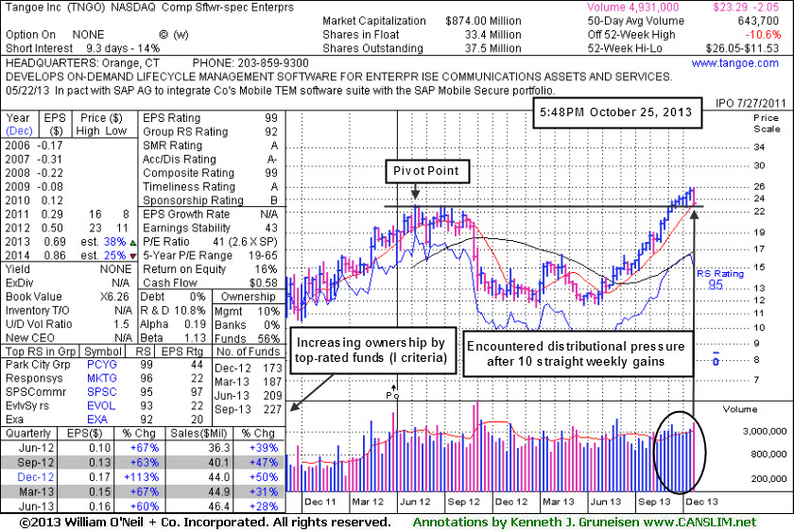
Task: Click the Return on Equity 16% entry
Action: [210, 268]
